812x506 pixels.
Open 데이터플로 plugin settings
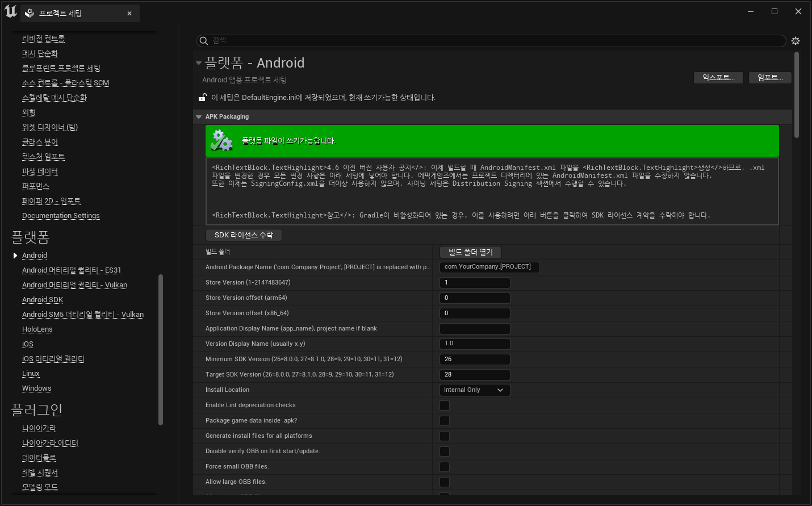tap(39, 458)
